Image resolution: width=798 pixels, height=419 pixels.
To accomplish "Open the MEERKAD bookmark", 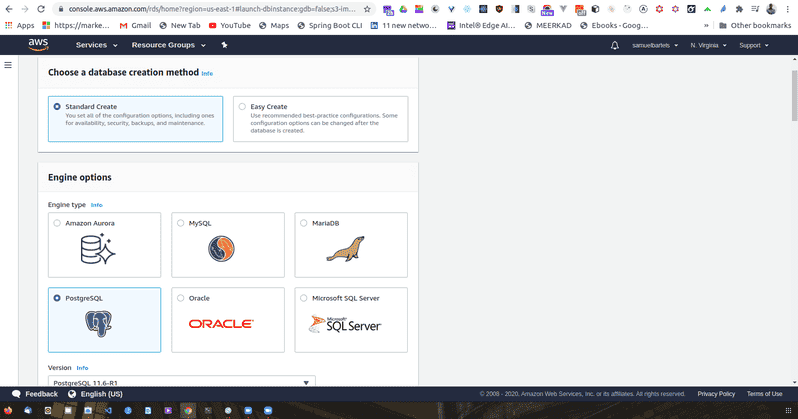I will pyautogui.click(x=548, y=25).
